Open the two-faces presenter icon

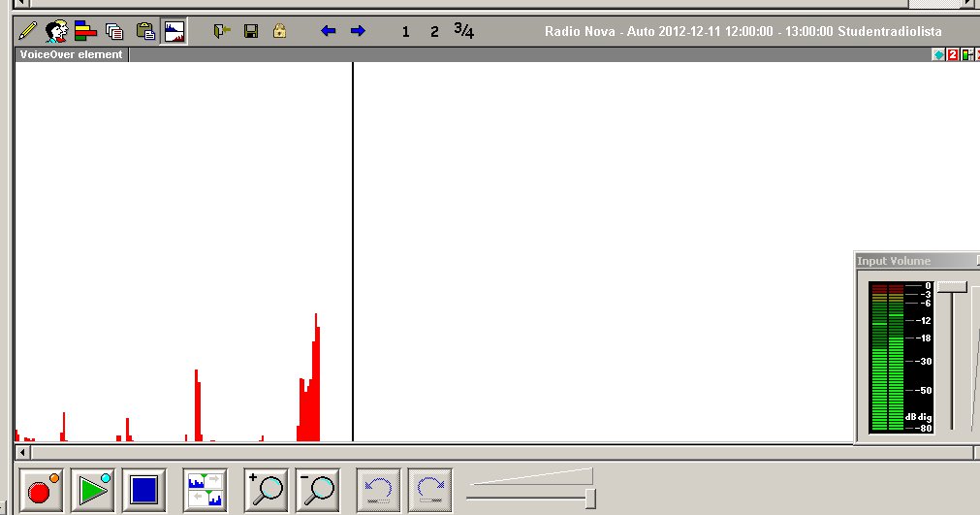tap(57, 31)
